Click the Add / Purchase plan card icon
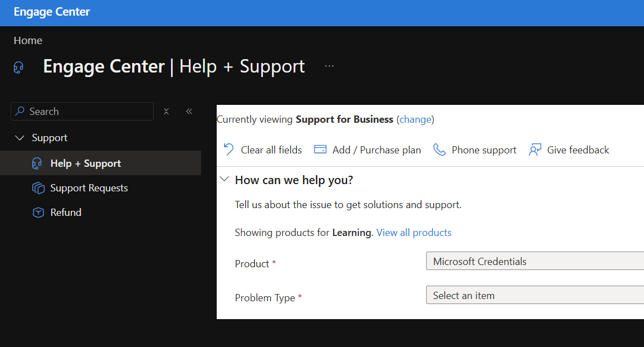This screenshot has width=644, height=347. [320, 150]
